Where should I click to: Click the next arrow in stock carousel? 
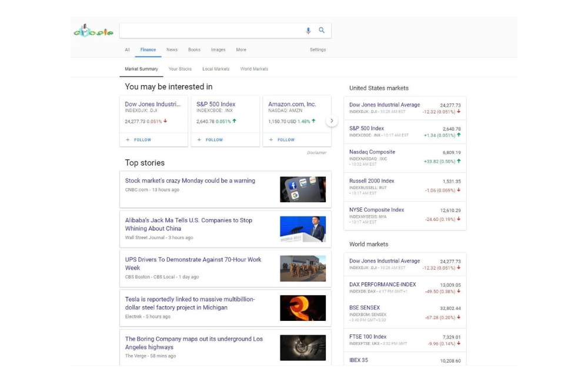[x=332, y=121]
